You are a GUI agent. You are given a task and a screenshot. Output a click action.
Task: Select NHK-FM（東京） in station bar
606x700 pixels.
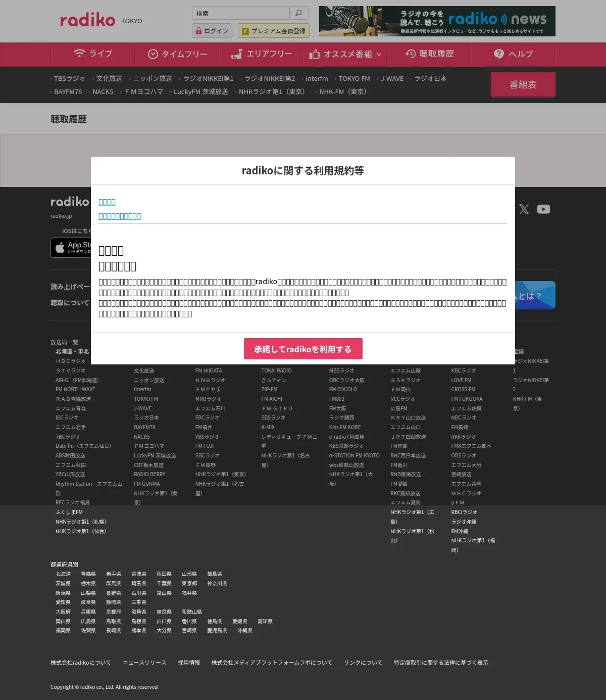pos(344,92)
